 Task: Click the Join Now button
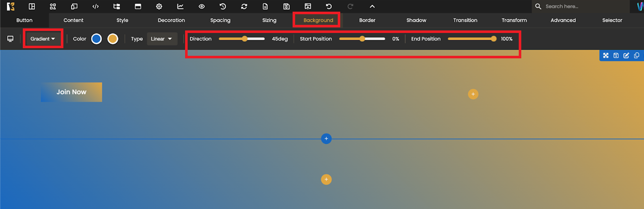tap(71, 92)
